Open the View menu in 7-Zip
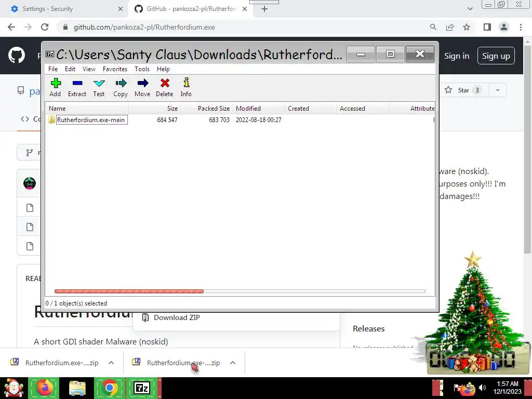Screen dimensions: 532x399 [89, 69]
